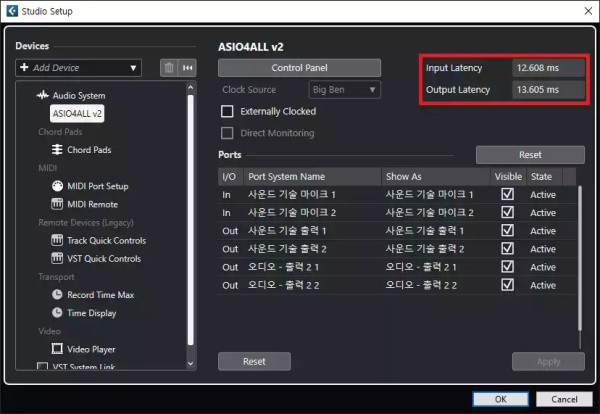Uncheck Visible for 사운드 기술 마이크 1
Screen dimensions: 600x414
[507, 194]
